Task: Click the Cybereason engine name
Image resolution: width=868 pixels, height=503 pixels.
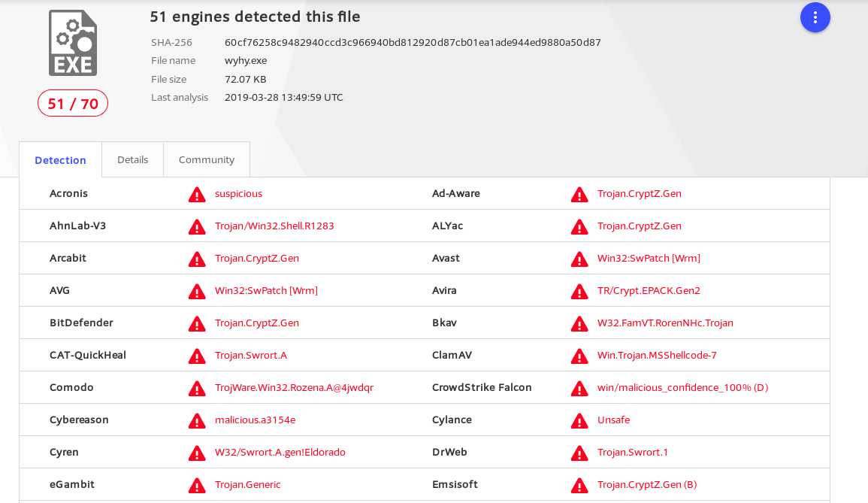Action: pyautogui.click(x=79, y=420)
